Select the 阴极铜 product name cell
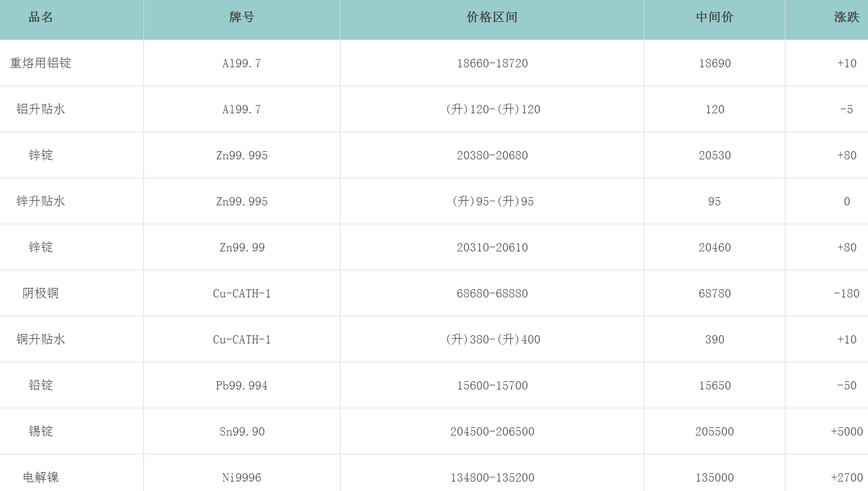The height and width of the screenshot is (491, 868). click(x=41, y=293)
